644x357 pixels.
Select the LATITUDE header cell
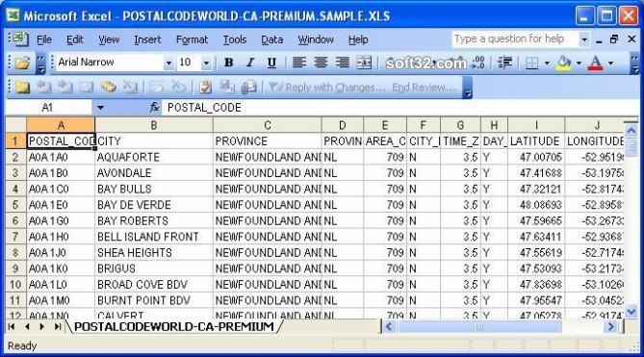point(536,141)
